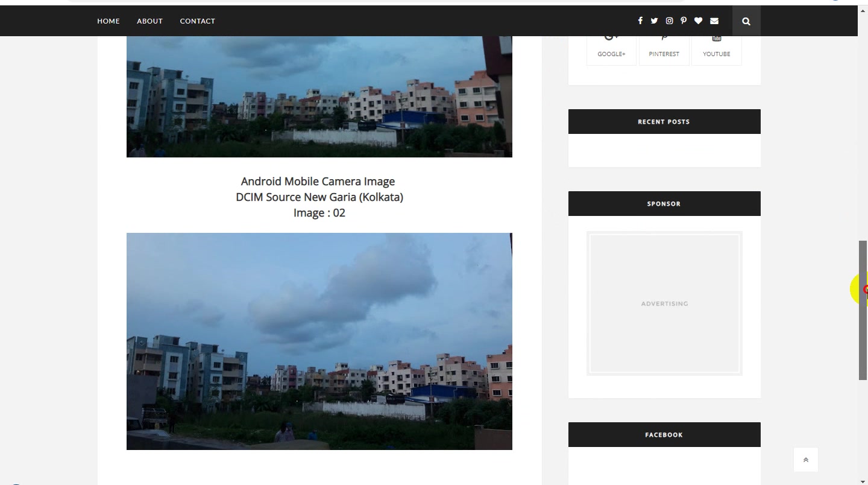Follow the YOUTUBE sidebar link
Viewport: 868px width, 485px height.
click(x=716, y=49)
